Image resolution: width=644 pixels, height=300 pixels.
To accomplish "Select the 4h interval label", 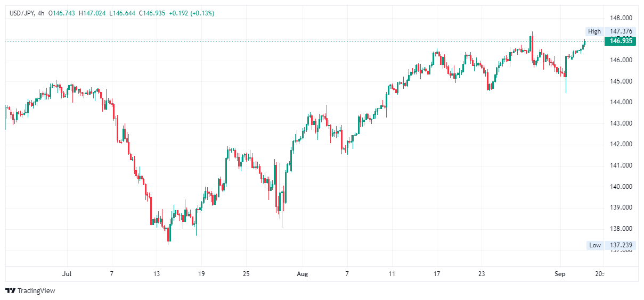I will [x=40, y=13].
